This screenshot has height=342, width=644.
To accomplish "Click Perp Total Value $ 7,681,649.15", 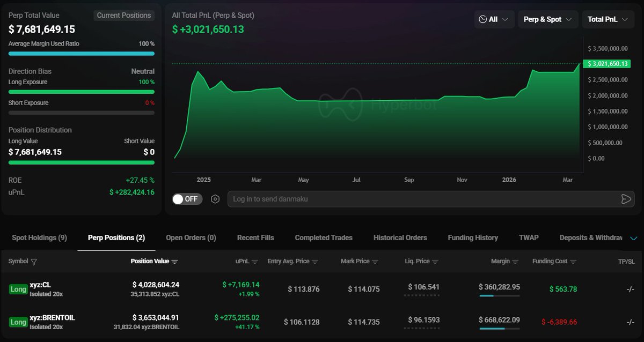I will pos(42,29).
